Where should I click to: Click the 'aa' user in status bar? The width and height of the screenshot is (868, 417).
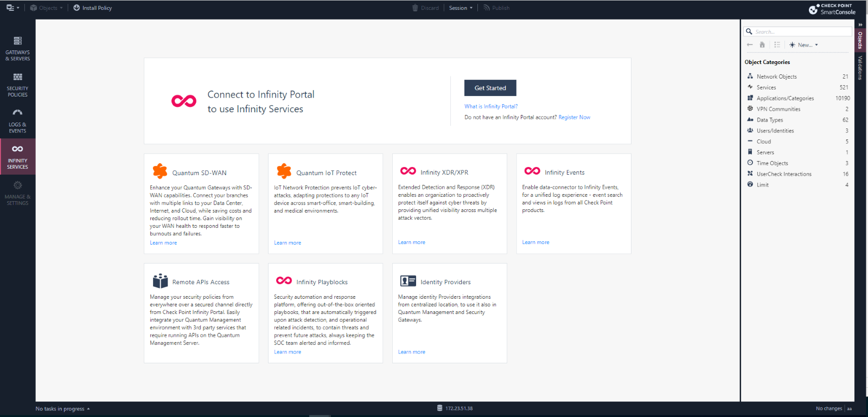[x=850, y=409]
